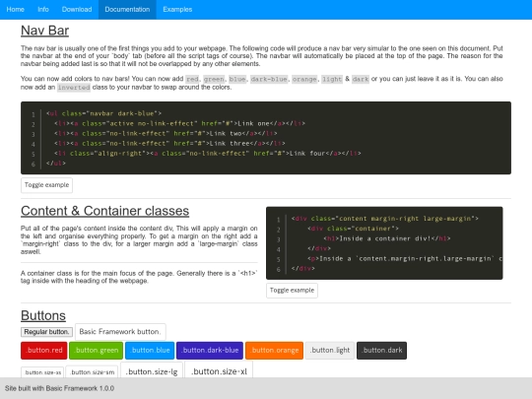Click code line with class="container"
Screen dimensions: 532x399
click(x=353, y=229)
